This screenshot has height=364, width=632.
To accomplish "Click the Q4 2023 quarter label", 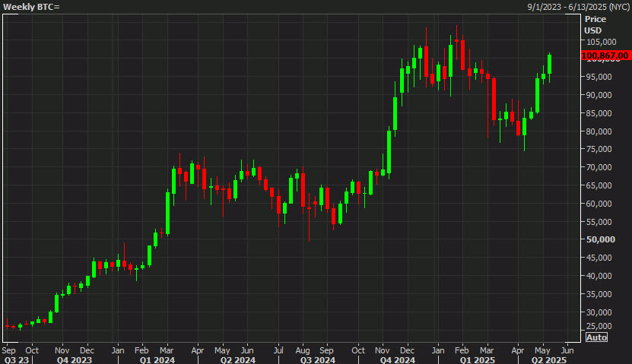I will point(76,360).
